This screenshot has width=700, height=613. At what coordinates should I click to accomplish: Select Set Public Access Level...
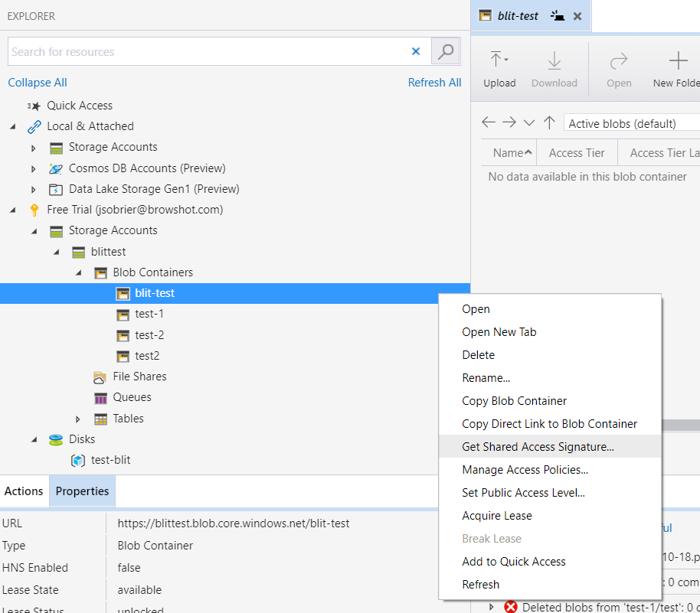(x=550, y=493)
